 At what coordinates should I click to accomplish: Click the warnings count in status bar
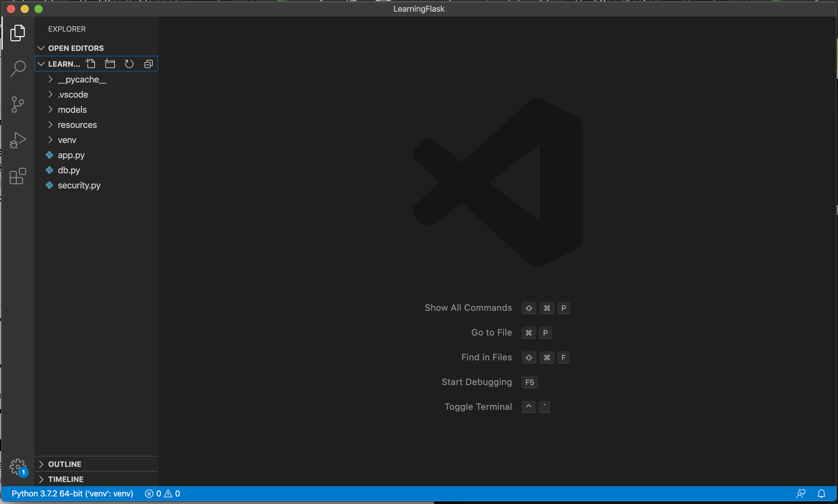pyautogui.click(x=172, y=494)
